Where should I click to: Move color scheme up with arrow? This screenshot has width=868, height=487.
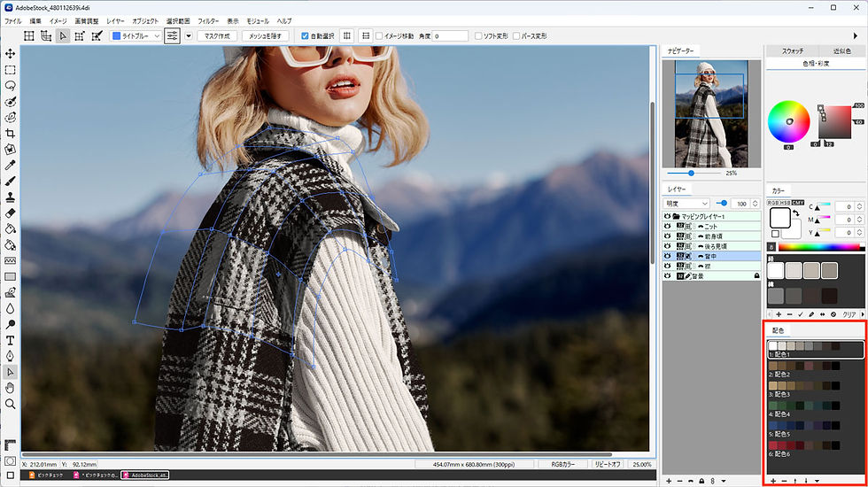[795, 481]
